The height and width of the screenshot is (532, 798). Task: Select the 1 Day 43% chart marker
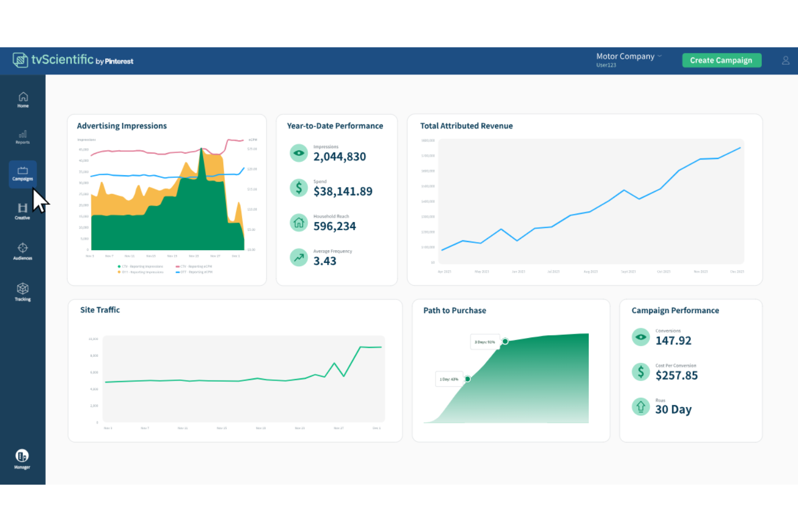[467, 379]
